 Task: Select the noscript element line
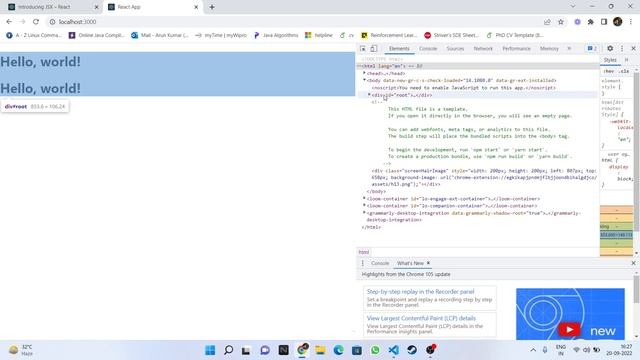click(464, 88)
